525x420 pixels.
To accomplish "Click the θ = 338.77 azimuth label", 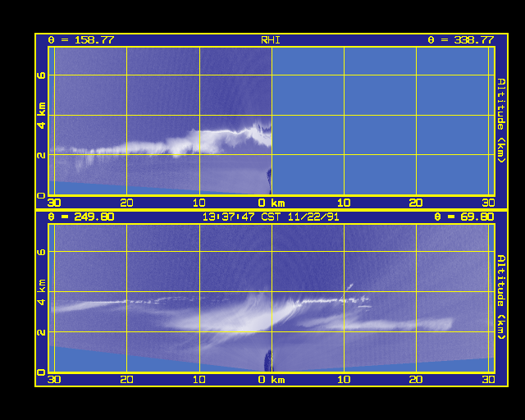I will click(461, 40).
